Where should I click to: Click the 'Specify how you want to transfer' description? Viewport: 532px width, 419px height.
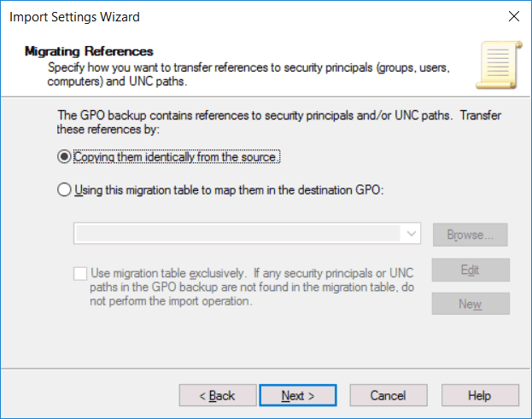[248, 74]
